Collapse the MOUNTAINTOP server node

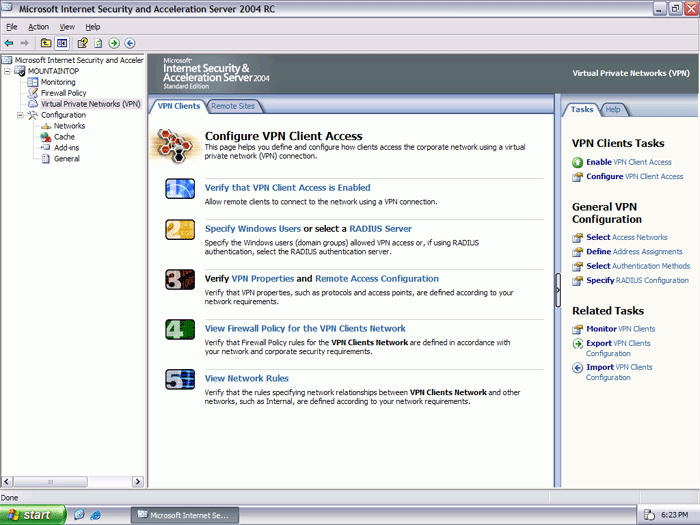[x=7, y=71]
